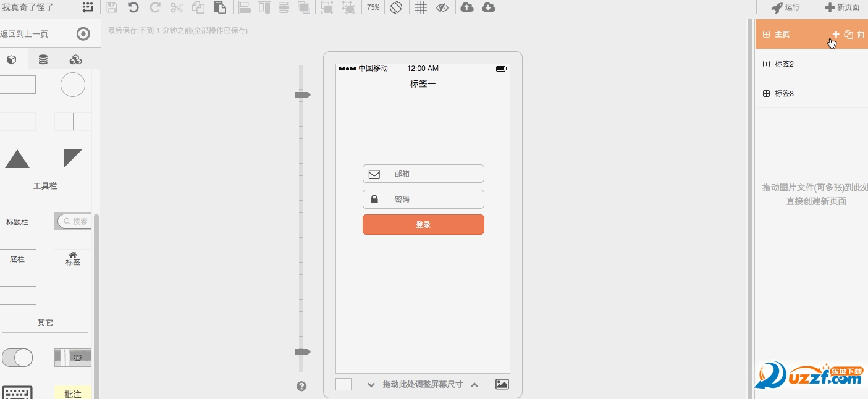The image size is (868, 399).
Task: Expand the 标签3 page tree node
Action: click(767, 94)
